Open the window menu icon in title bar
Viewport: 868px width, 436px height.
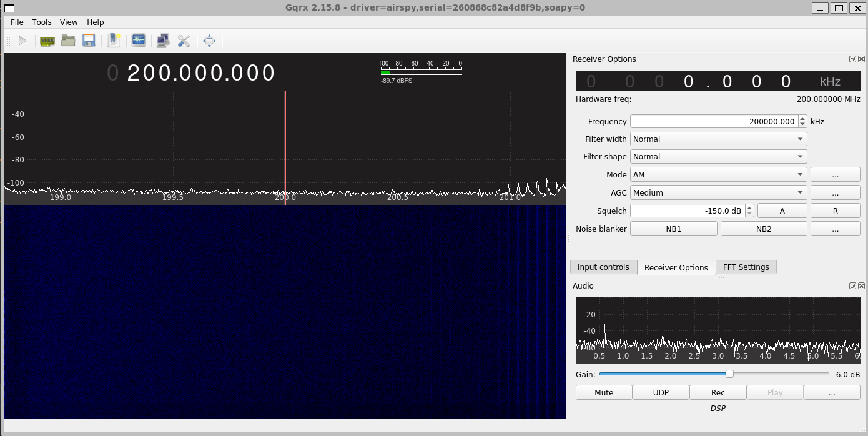(9, 7)
